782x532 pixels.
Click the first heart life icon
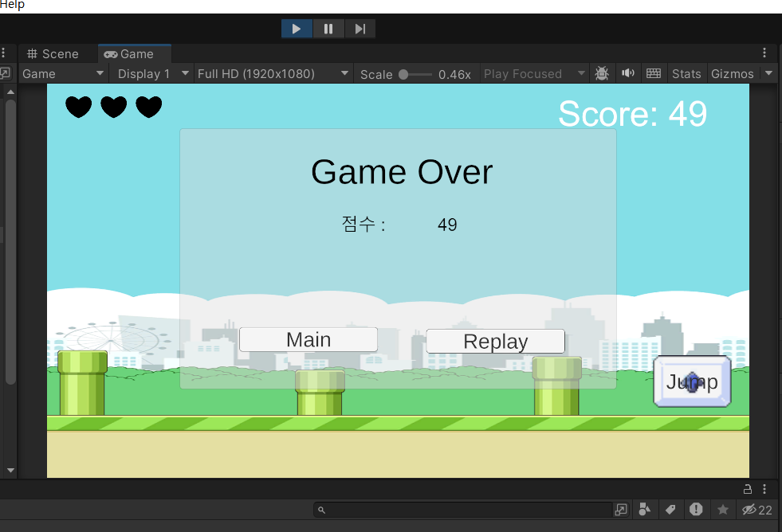point(79,107)
